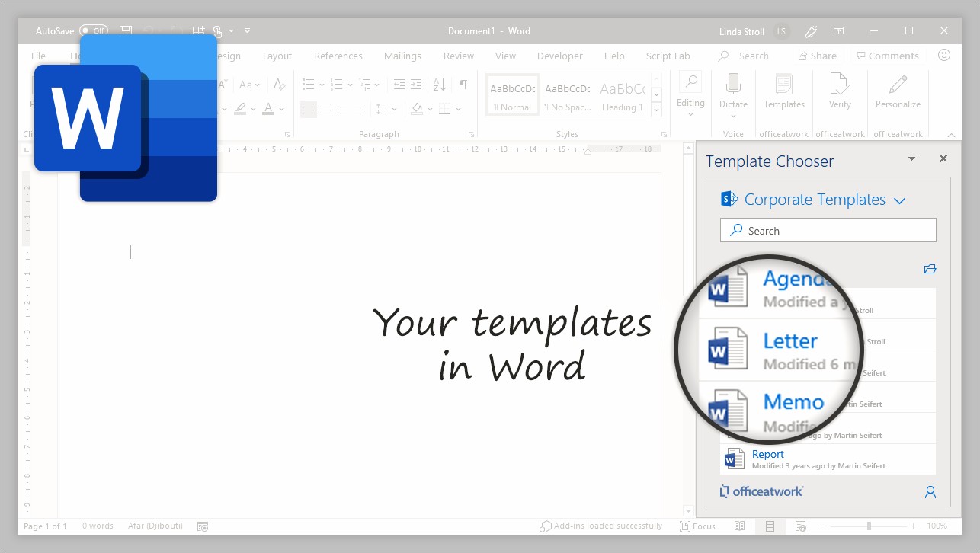980x553 pixels.
Task: Toggle Show/Hide paragraph marks
Action: [463, 85]
